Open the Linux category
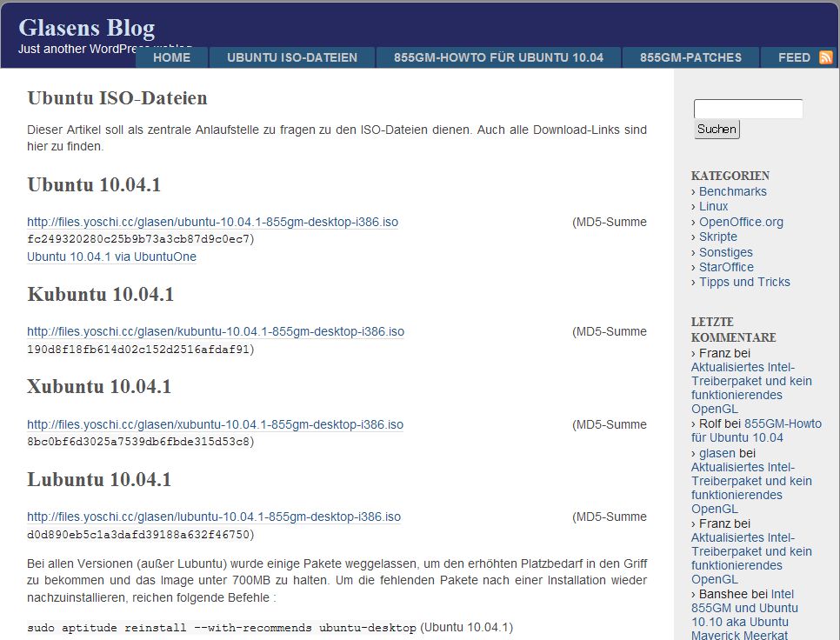Image resolution: width=840 pixels, height=640 pixels. tap(713, 206)
